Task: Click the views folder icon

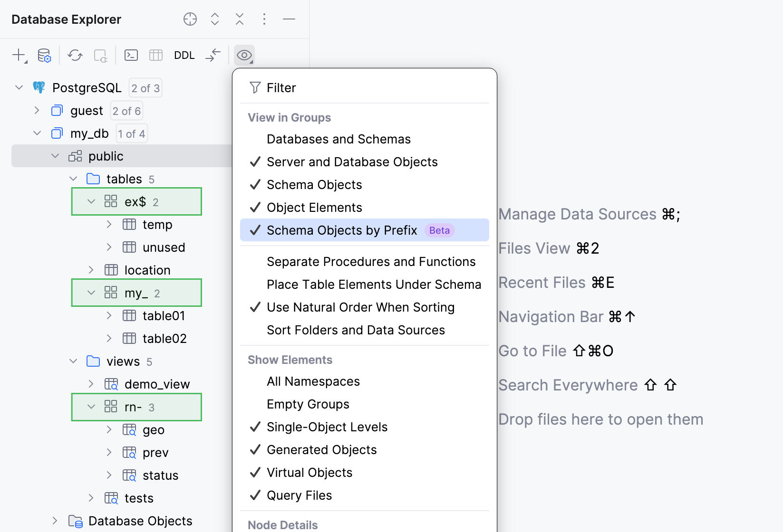Action: pos(93,361)
